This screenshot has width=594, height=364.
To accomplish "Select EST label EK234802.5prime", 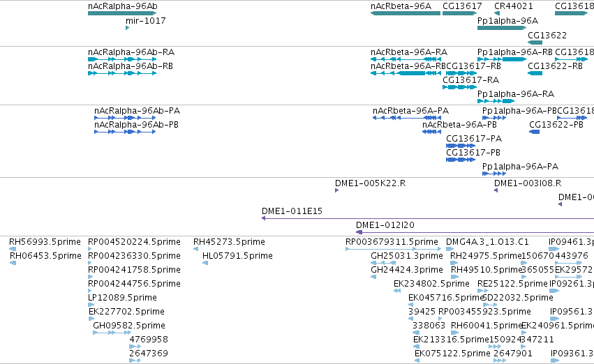I will coord(431,284).
